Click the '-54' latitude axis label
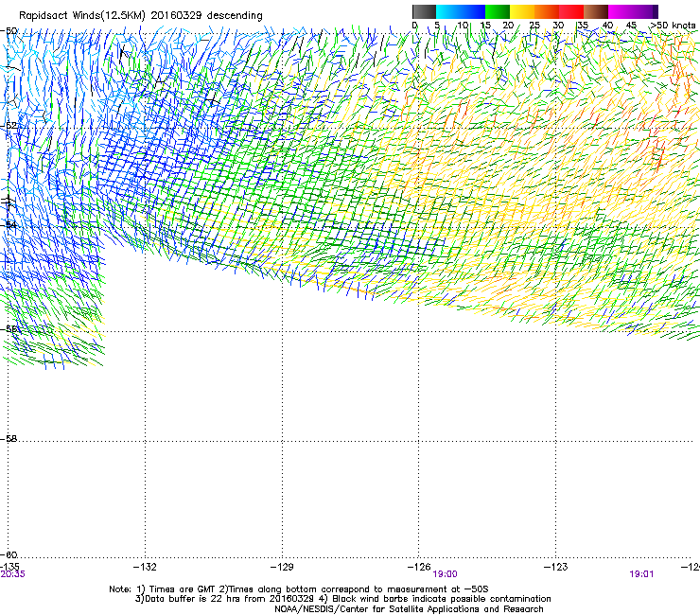 pos(9,225)
